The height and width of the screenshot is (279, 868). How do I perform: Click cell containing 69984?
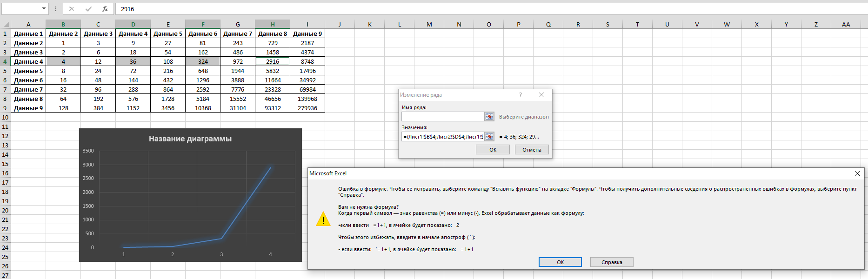(x=307, y=89)
